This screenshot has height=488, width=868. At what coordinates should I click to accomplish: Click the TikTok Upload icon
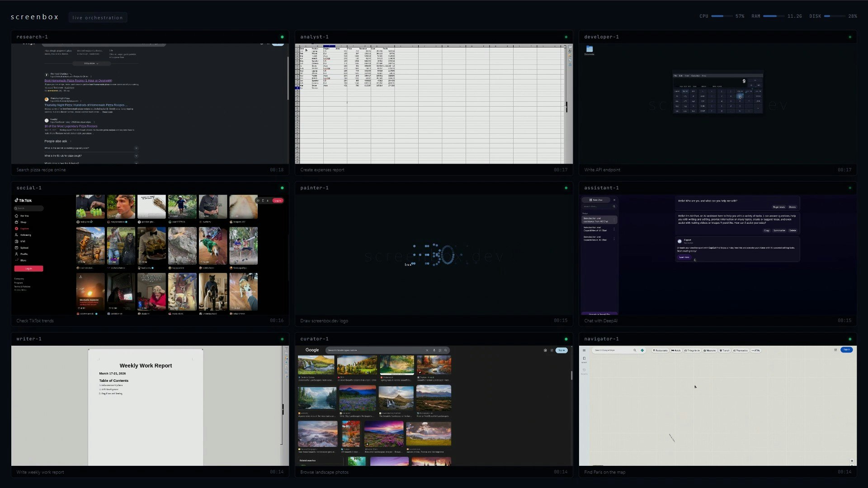[17, 248]
